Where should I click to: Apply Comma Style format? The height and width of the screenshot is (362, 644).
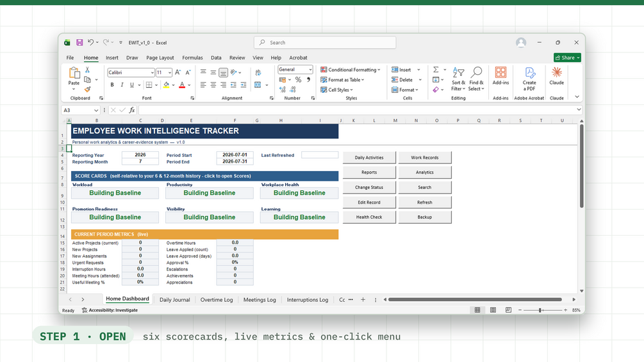[308, 79]
